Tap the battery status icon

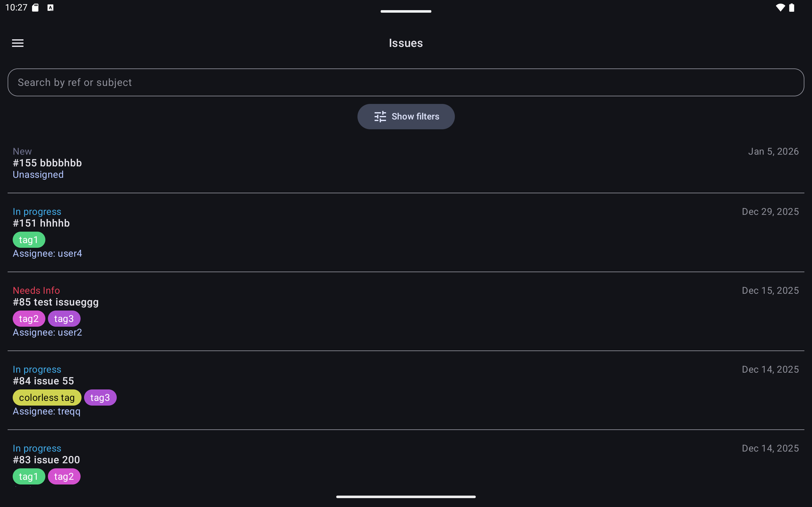point(791,8)
